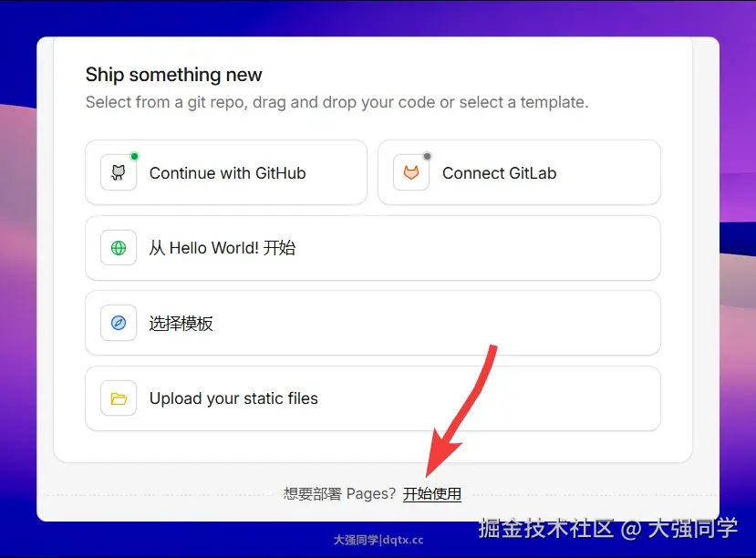Click the GitHub octocat icon
This screenshot has height=558, width=756.
click(x=119, y=172)
